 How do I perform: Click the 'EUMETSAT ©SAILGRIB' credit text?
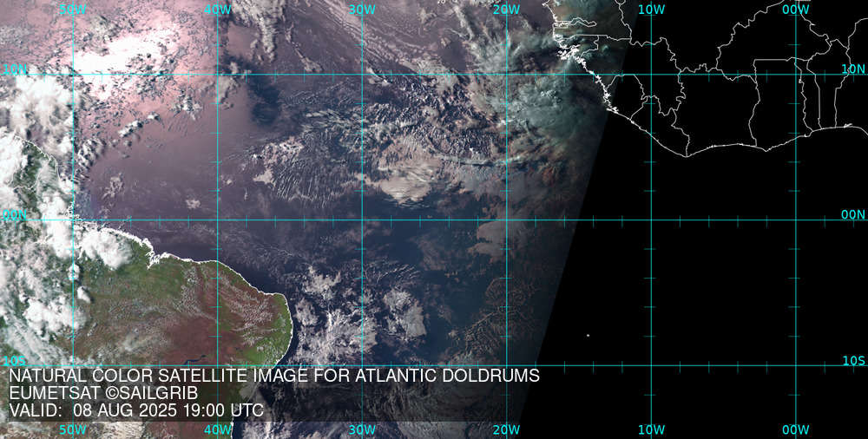103,393
